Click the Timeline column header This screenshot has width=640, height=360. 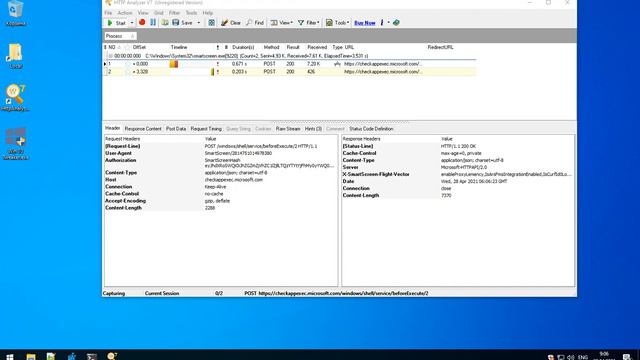pos(179,47)
